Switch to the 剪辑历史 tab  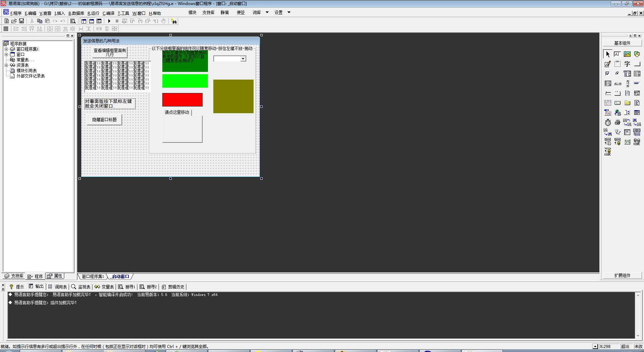tap(173, 287)
